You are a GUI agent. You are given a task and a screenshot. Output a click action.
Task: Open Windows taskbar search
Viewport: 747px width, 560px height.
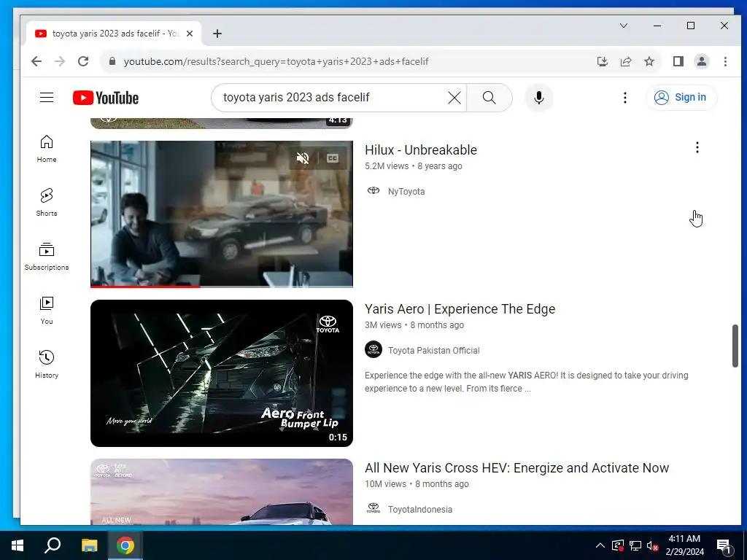click(x=53, y=545)
